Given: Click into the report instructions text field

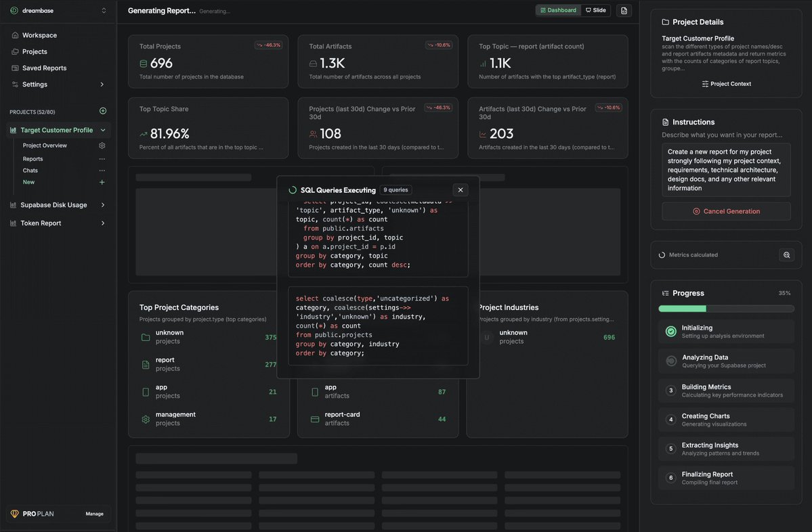Looking at the screenshot, I should point(726,170).
